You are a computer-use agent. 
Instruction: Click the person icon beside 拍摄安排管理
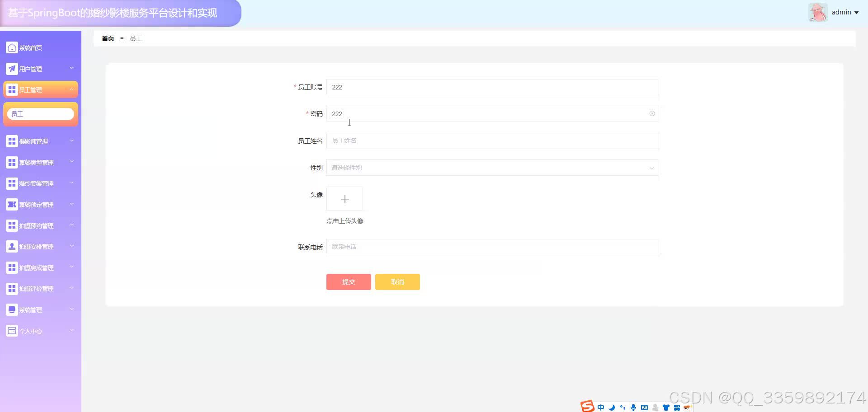pos(12,246)
